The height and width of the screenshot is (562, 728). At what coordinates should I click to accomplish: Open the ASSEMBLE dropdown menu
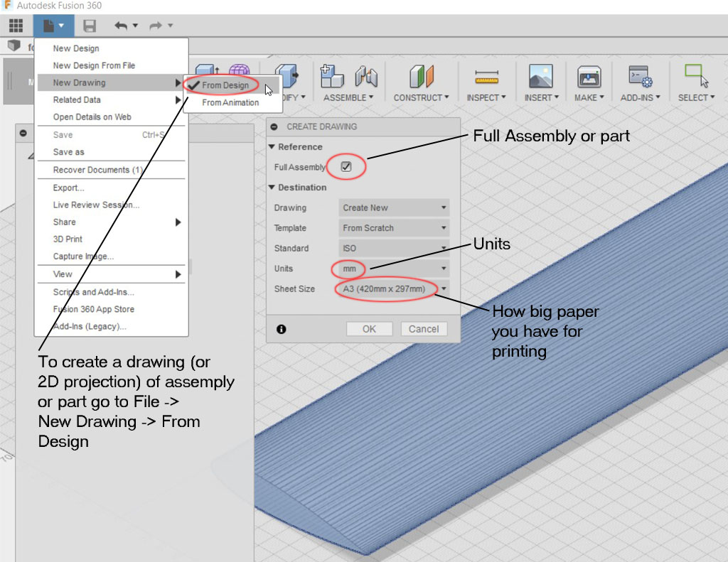click(x=348, y=97)
